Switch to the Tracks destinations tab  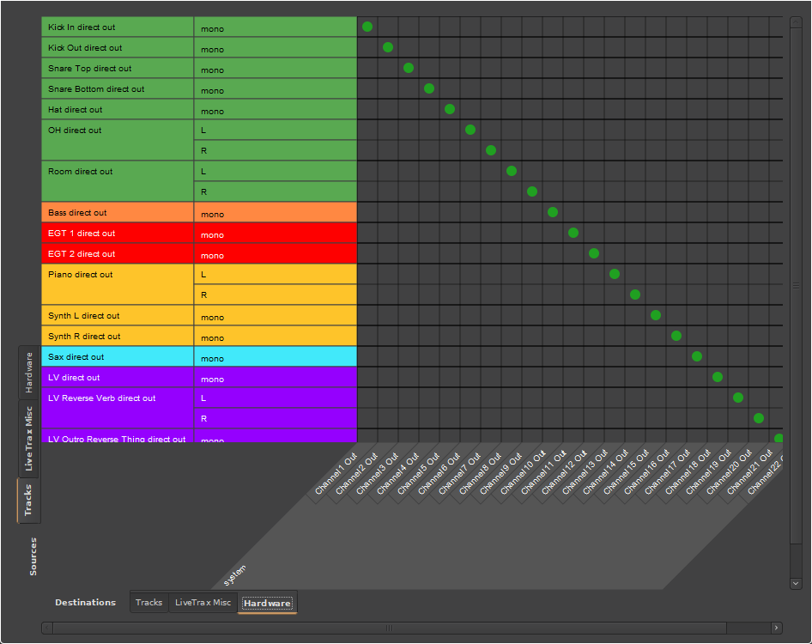click(x=148, y=602)
